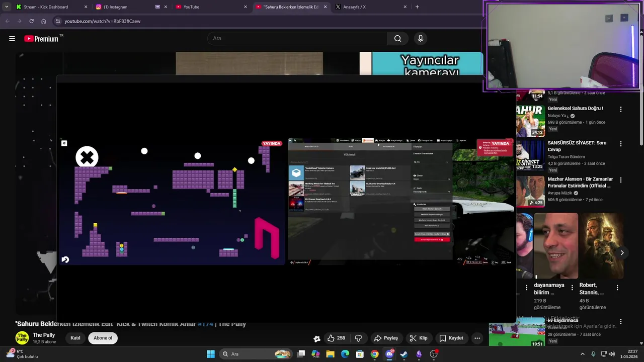
Task: Open weather widget showing 6°C
Action: tap(21, 354)
